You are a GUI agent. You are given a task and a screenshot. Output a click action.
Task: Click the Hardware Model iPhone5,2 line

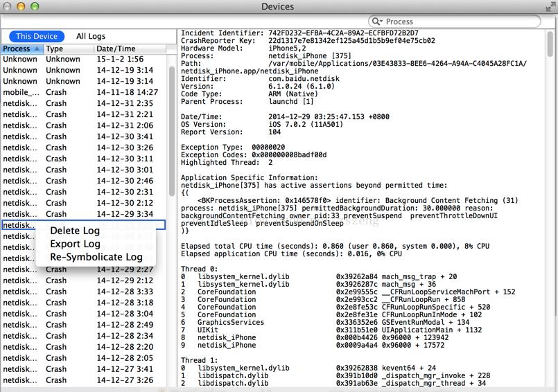[243, 48]
